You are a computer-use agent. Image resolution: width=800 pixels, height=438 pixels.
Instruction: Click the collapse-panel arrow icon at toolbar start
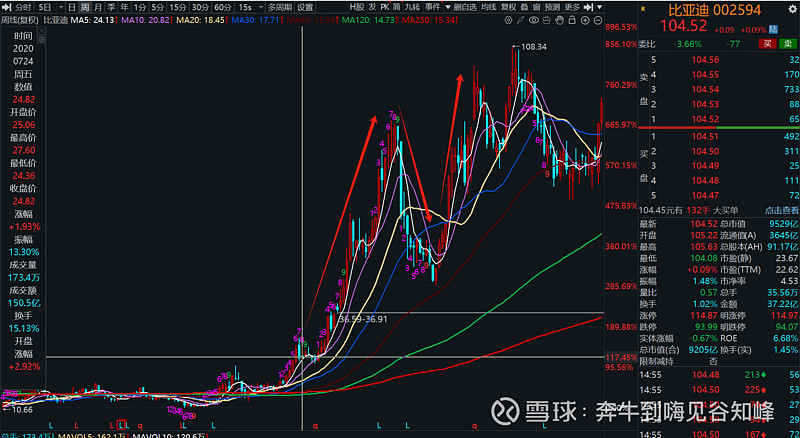click(x=7, y=7)
